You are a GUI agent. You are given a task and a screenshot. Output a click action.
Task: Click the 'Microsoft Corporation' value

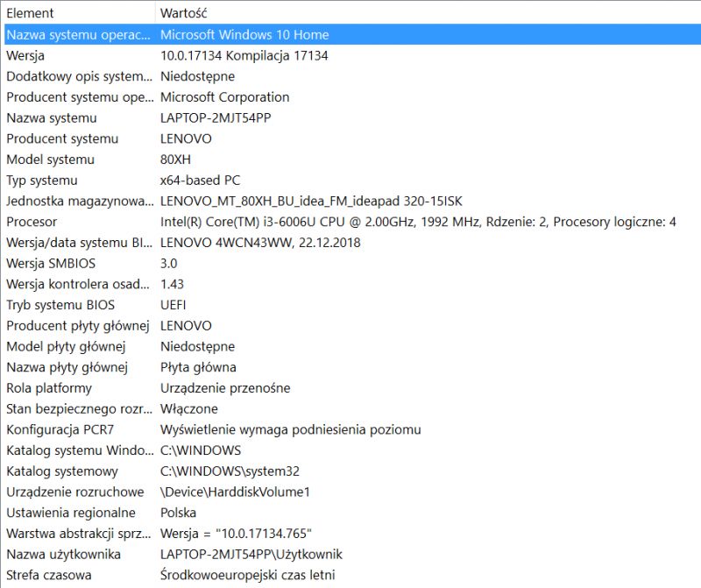pyautogui.click(x=225, y=97)
